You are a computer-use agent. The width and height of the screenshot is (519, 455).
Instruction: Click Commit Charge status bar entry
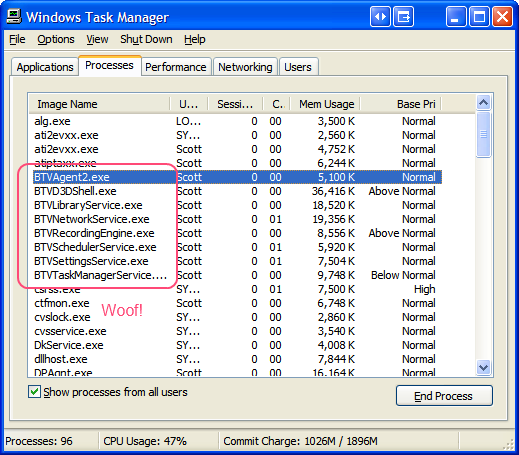[300, 441]
